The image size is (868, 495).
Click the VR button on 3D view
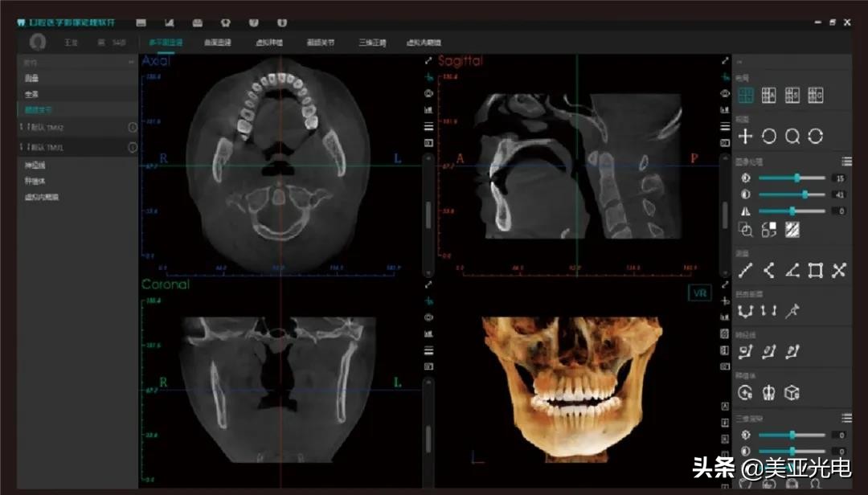click(700, 293)
